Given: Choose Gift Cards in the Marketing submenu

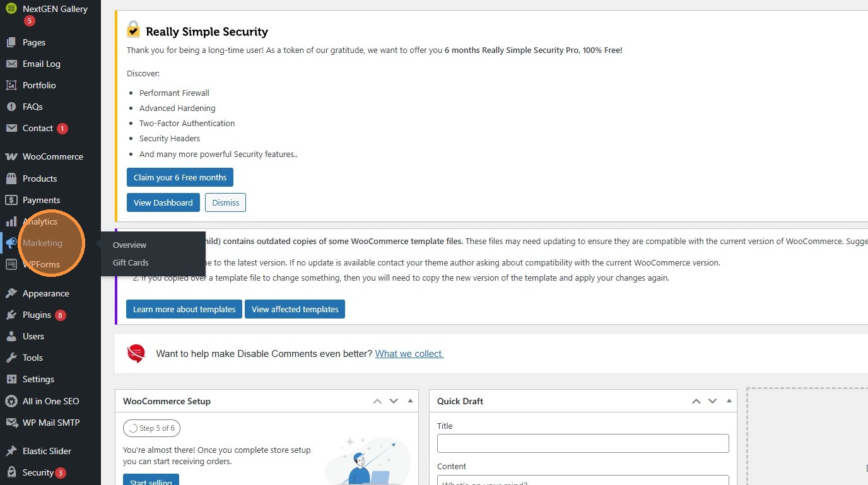Looking at the screenshot, I should [x=131, y=262].
